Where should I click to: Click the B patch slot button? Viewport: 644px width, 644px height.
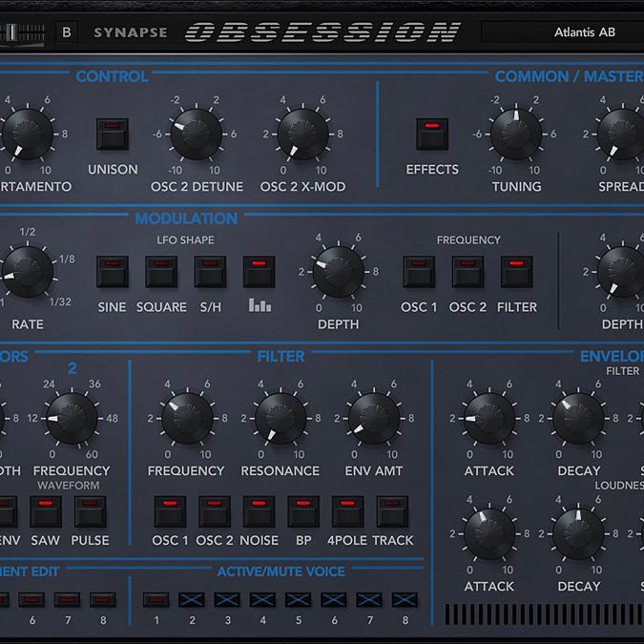point(67,32)
